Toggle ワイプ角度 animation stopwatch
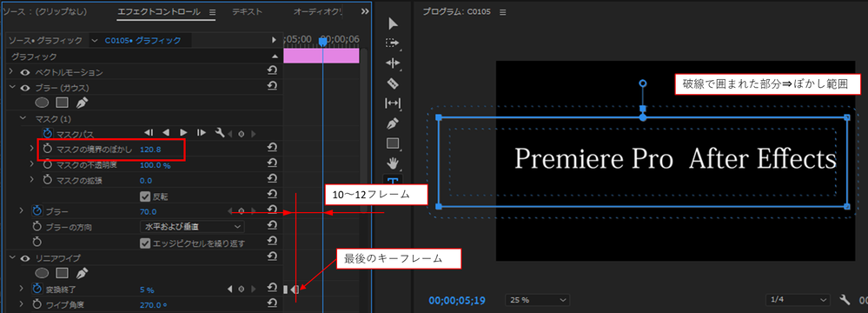Image resolution: width=868 pixels, height=313 pixels. point(37,304)
